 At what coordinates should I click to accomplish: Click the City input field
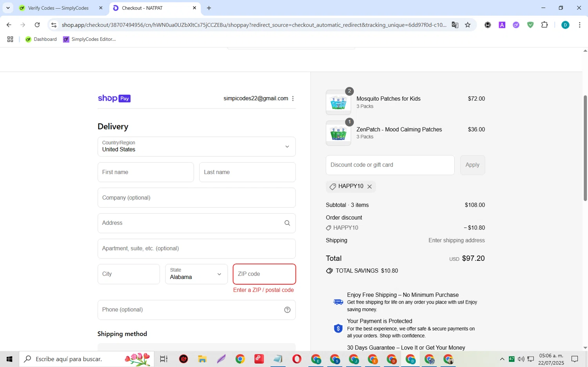(x=129, y=274)
